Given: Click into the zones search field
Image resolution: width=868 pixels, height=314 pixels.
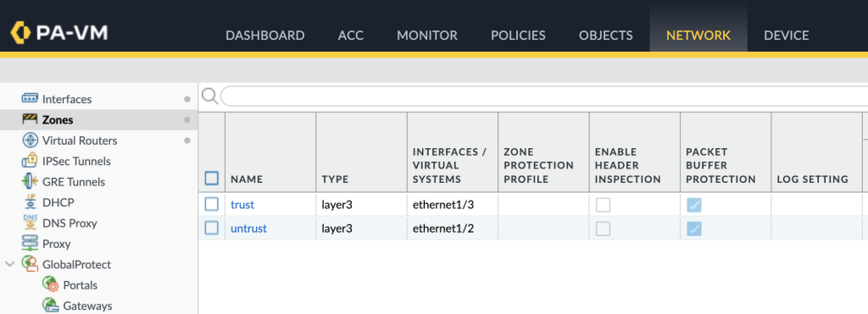Looking at the screenshot, I should [x=544, y=96].
